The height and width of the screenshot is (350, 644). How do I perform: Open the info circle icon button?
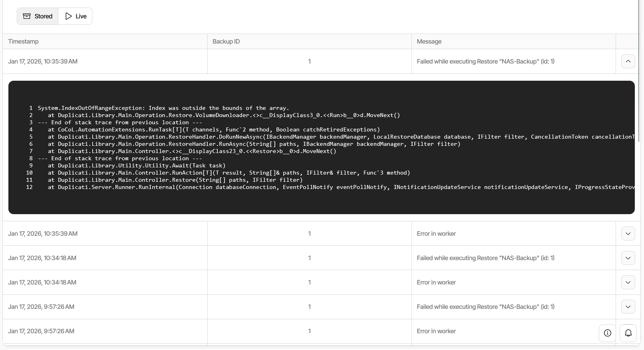607,333
